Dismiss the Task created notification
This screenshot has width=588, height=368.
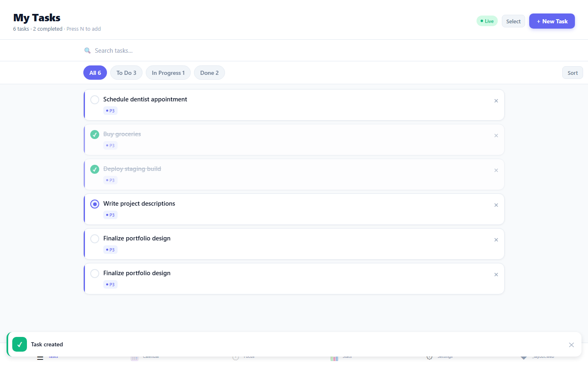pos(571,345)
